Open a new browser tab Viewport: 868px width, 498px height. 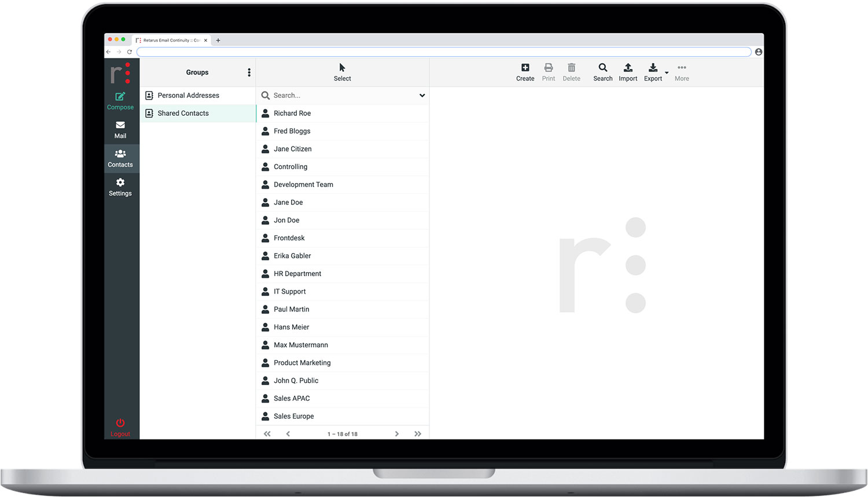218,41
